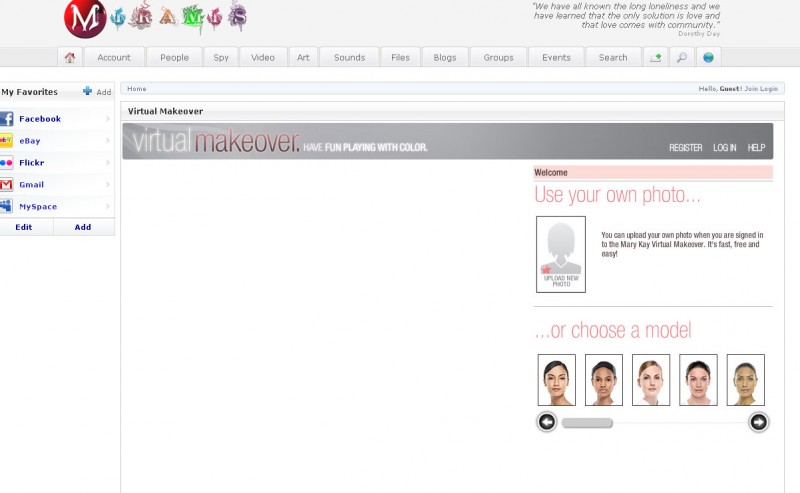The width and height of the screenshot is (800, 493).
Task: Expand the Flickr favorite chevron
Action: coord(108,163)
